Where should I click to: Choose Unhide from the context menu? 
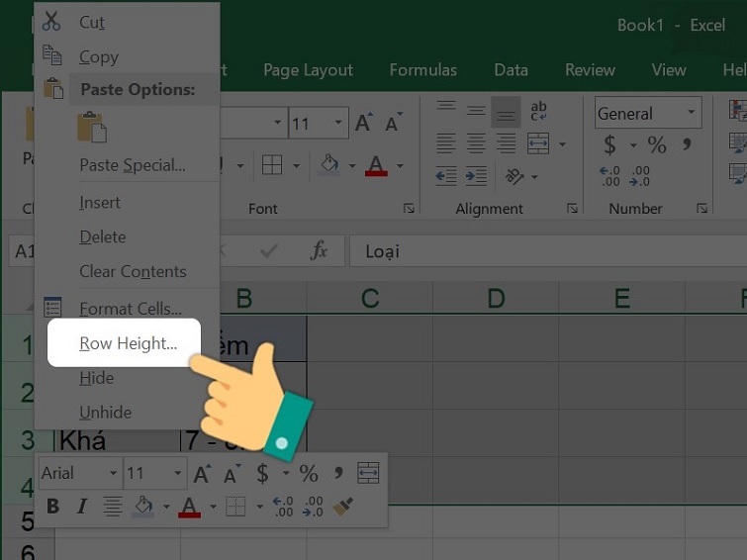[x=105, y=413]
